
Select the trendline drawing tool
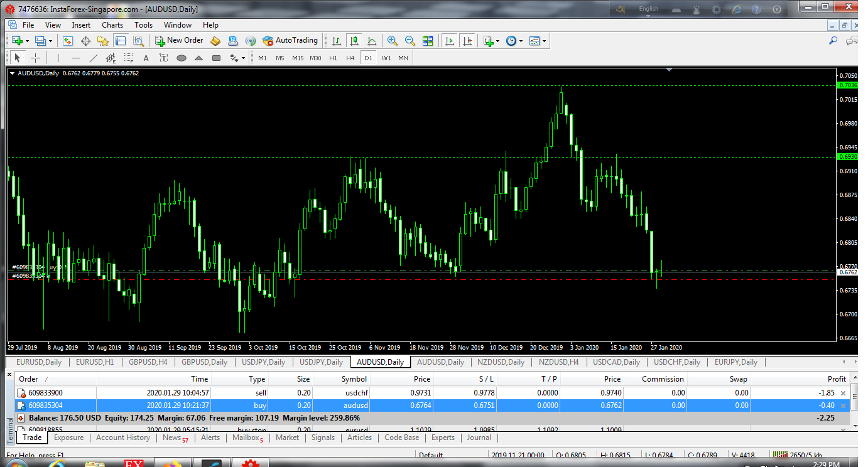[94, 58]
